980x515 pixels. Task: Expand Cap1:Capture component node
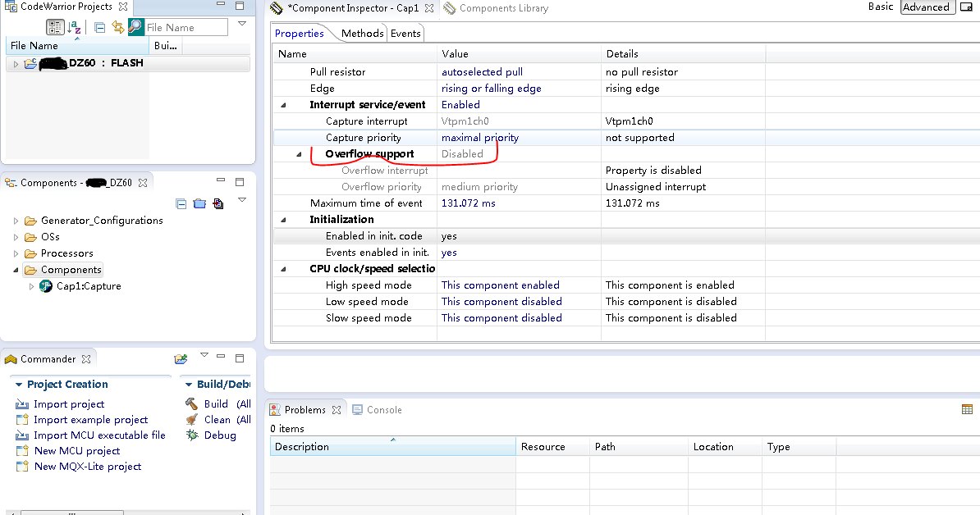tap(31, 286)
